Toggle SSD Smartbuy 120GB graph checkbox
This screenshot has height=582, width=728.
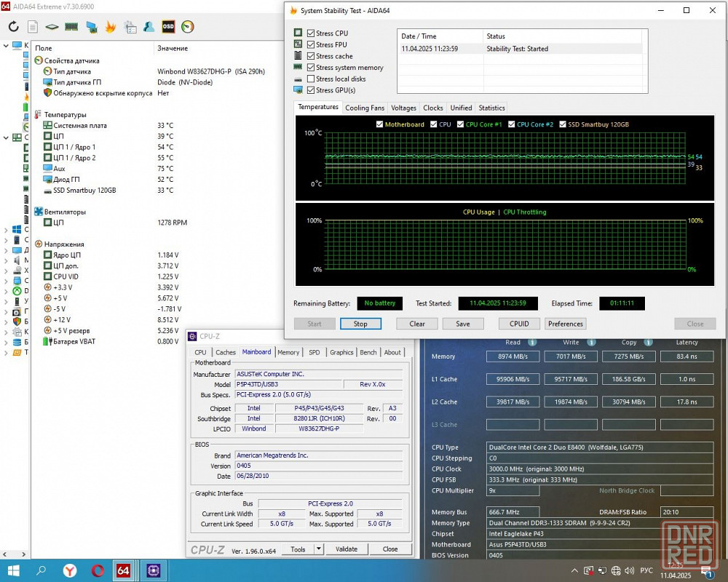point(563,124)
